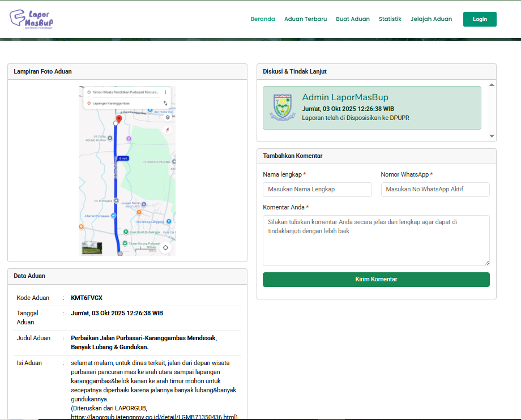
Task: Click the Lapor MasBup logo
Action: coord(32,19)
